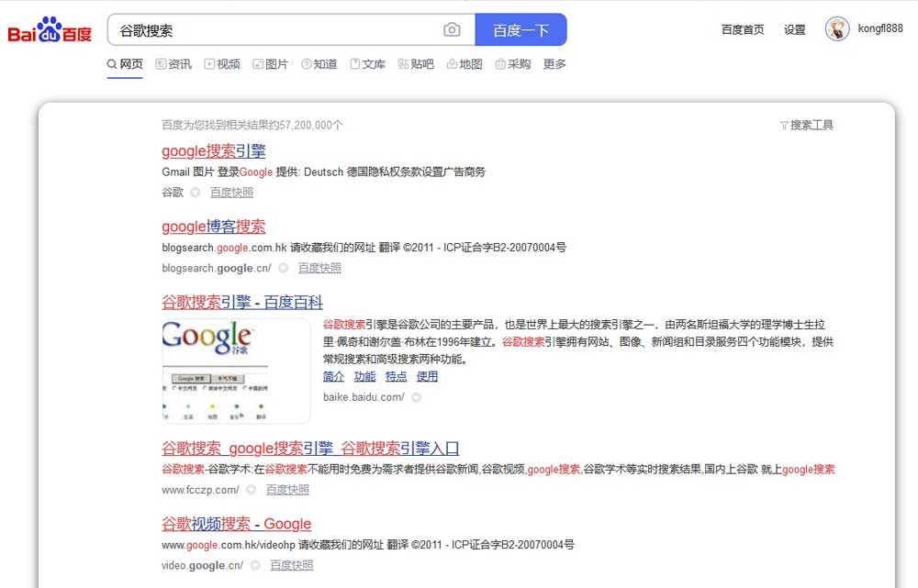
Task: Click the kongfl888 profile avatar
Action: [837, 28]
